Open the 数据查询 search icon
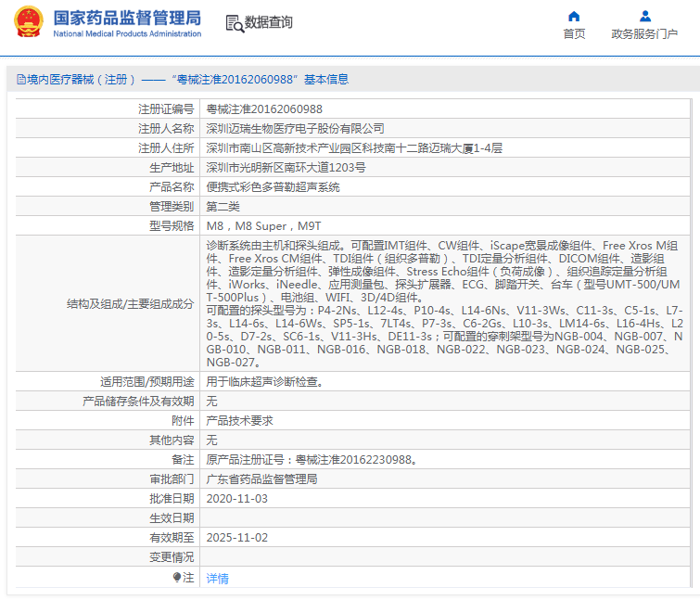Image resolution: width=700 pixels, height=600 pixels. pyautogui.click(x=235, y=24)
